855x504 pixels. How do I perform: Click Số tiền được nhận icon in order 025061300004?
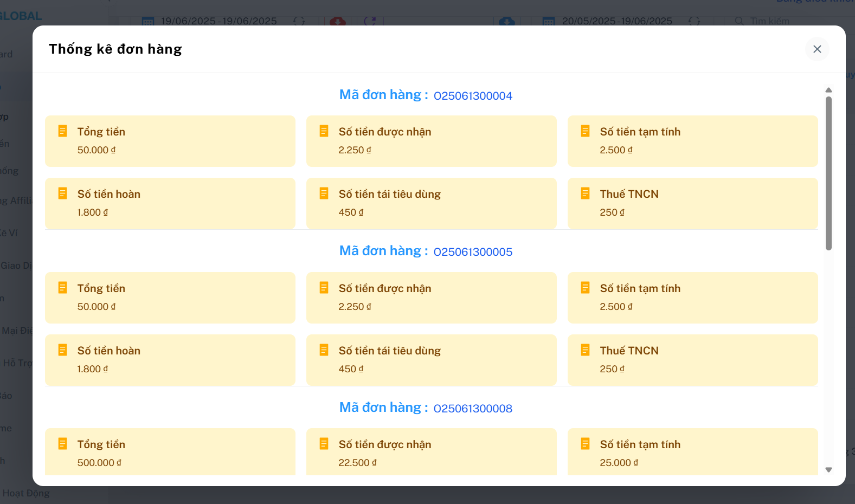pyautogui.click(x=324, y=131)
